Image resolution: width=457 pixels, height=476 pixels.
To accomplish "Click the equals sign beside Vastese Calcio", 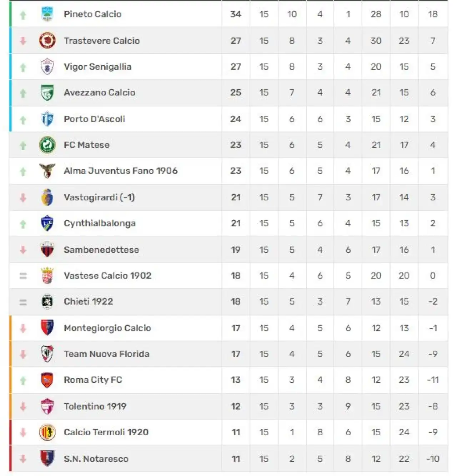I will pyautogui.click(x=23, y=276).
